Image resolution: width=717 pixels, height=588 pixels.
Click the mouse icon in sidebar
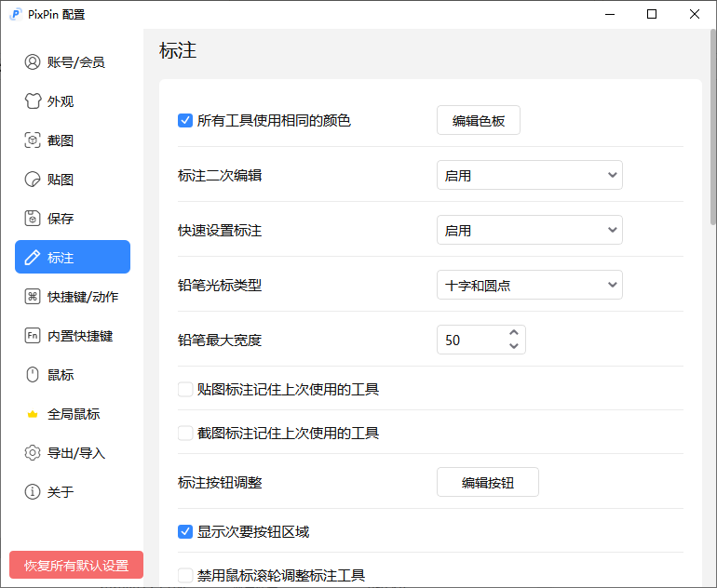click(33, 375)
